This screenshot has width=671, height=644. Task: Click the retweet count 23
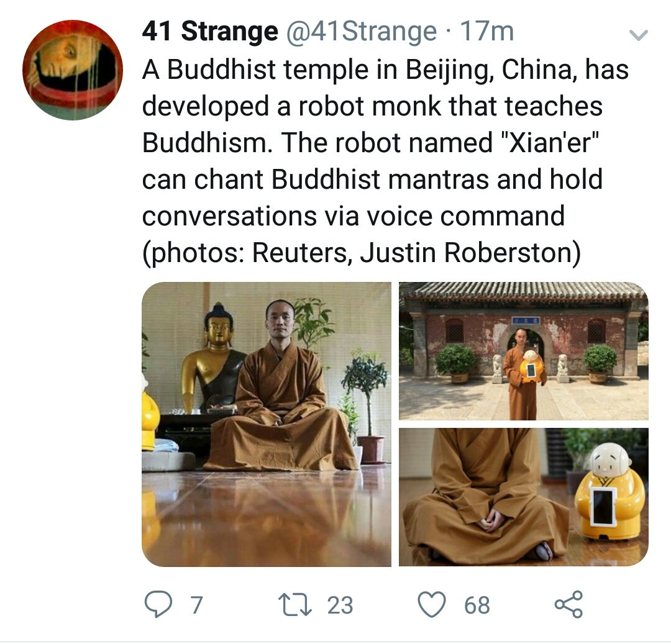[x=340, y=605]
